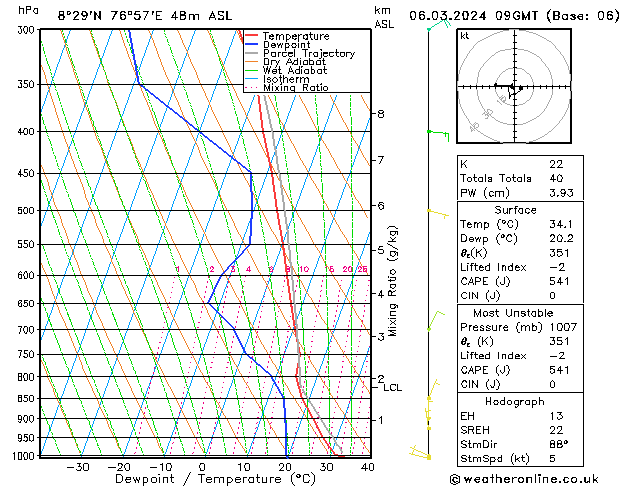The width and height of the screenshot is (629, 486).
Task: Click the 850 hPa pressure label
Action: coord(28,399)
